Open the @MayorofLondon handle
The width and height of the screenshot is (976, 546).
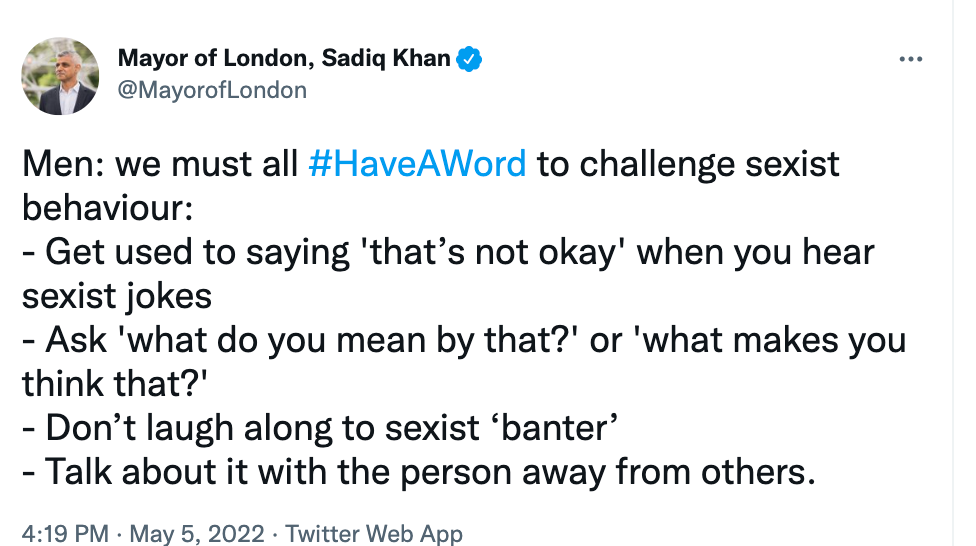212,91
